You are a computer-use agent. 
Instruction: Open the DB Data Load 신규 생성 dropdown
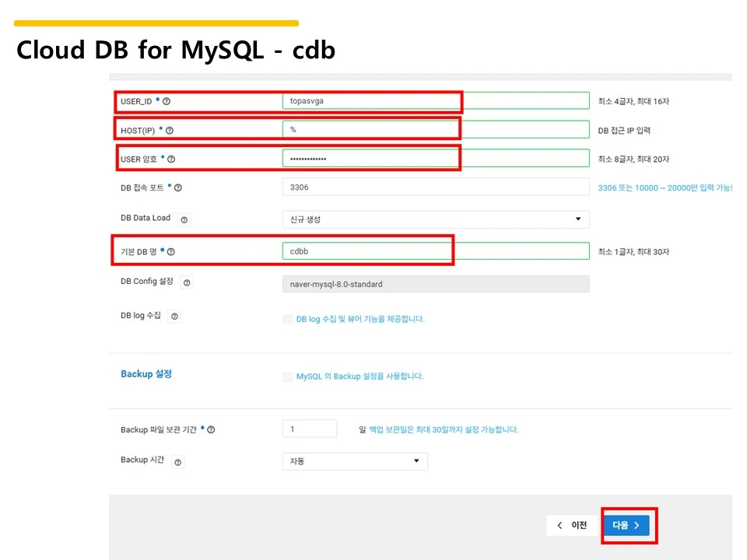click(x=436, y=219)
